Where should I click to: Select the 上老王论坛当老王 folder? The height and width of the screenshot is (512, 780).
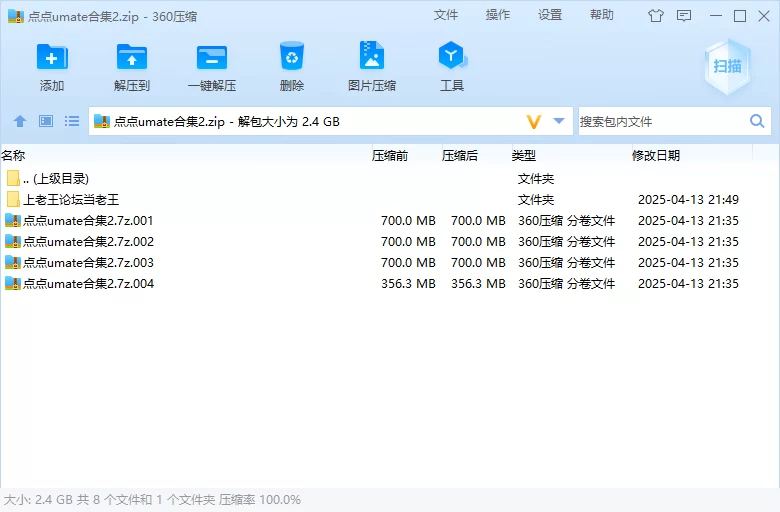378,200
